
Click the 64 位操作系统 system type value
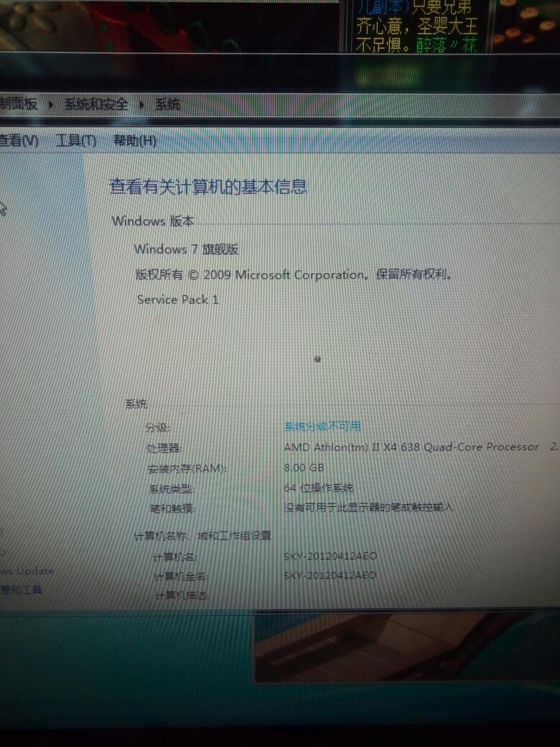(319, 488)
